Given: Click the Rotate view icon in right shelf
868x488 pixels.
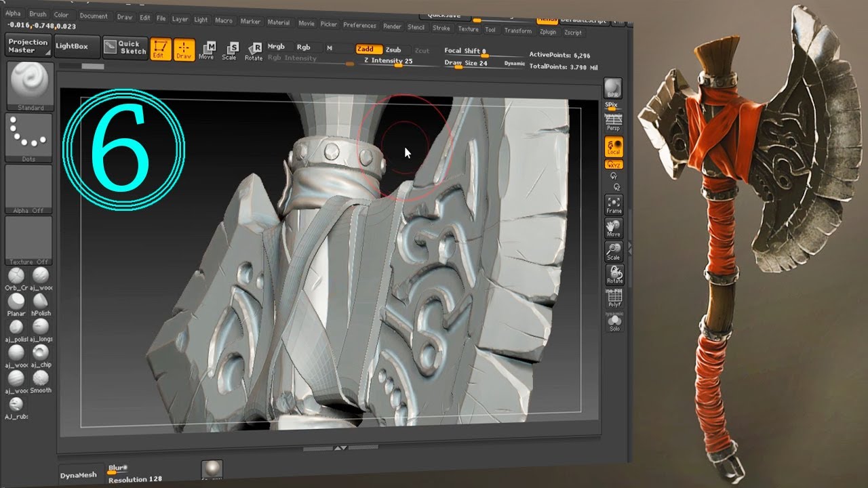Looking at the screenshot, I should click(614, 274).
